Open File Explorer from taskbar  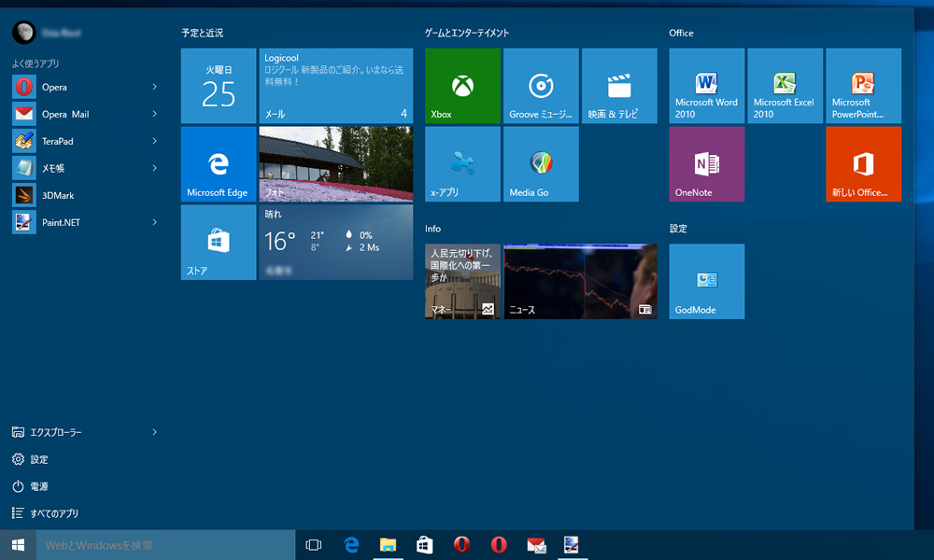coord(389,545)
